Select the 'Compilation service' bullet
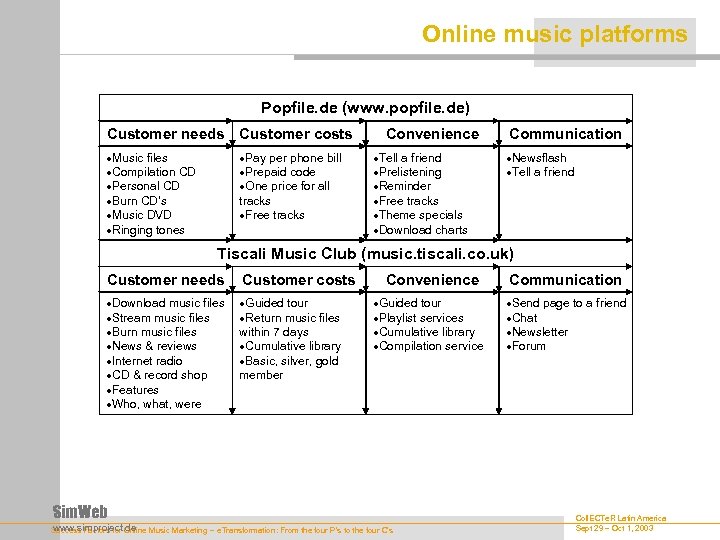 coord(428,346)
